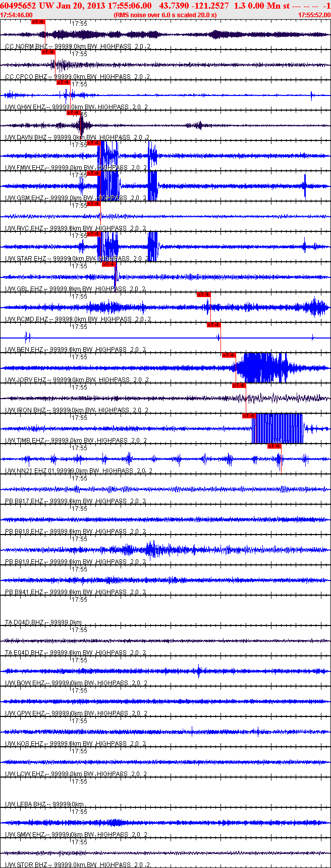Click the red pick marker above CC.NORM trace
The height and width of the screenshot is (868, 331).
pyautogui.click(x=38, y=22)
